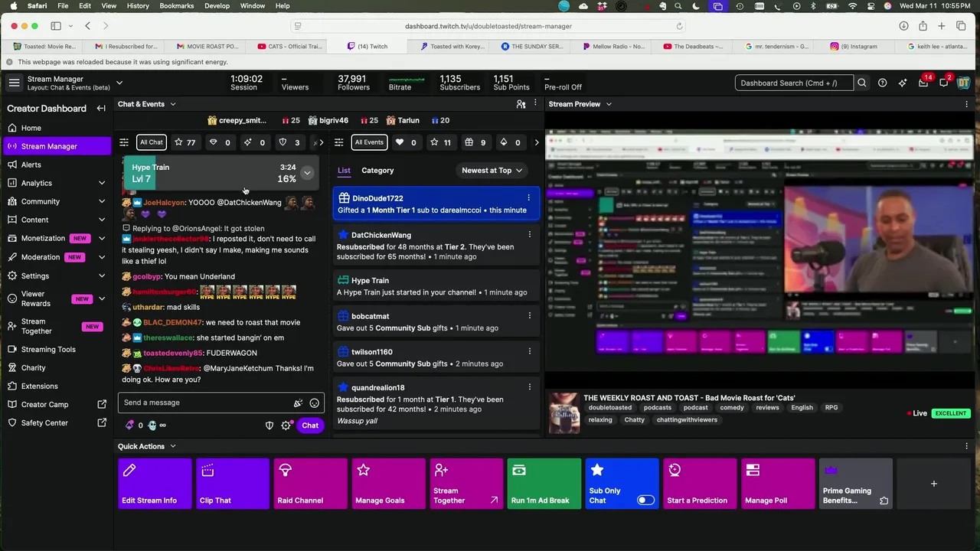Viewport: 980px width, 551px height.
Task: Open the dashboard search magnifier button
Action: [862, 83]
